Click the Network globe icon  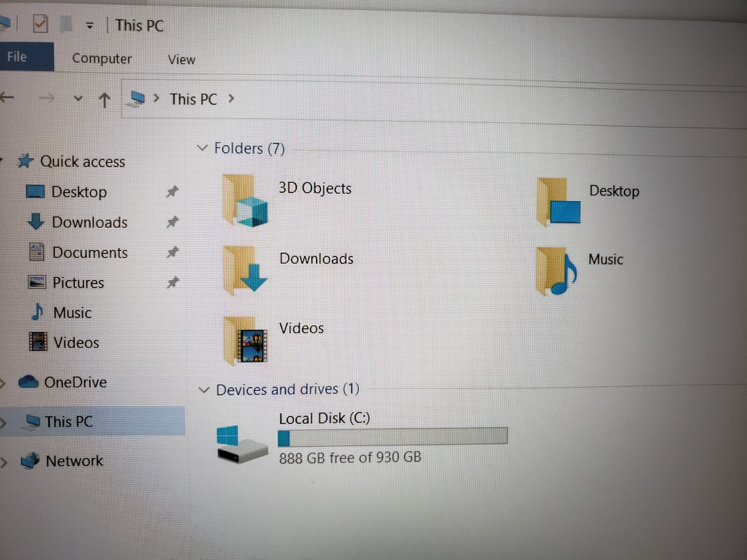point(30,460)
